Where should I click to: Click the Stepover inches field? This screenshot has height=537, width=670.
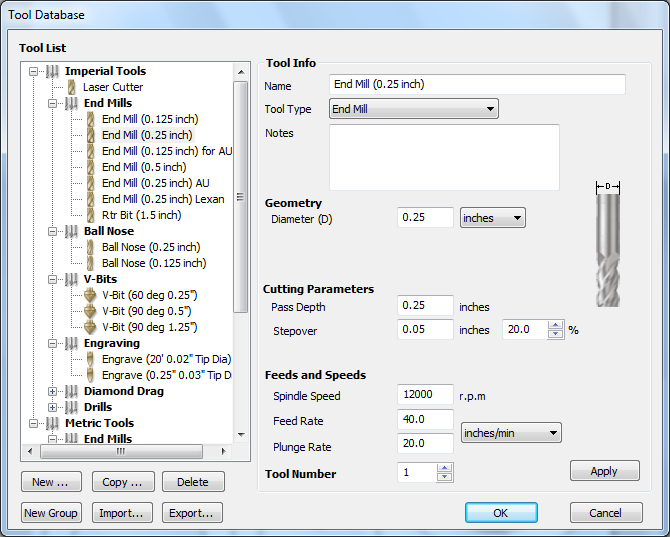(425, 329)
